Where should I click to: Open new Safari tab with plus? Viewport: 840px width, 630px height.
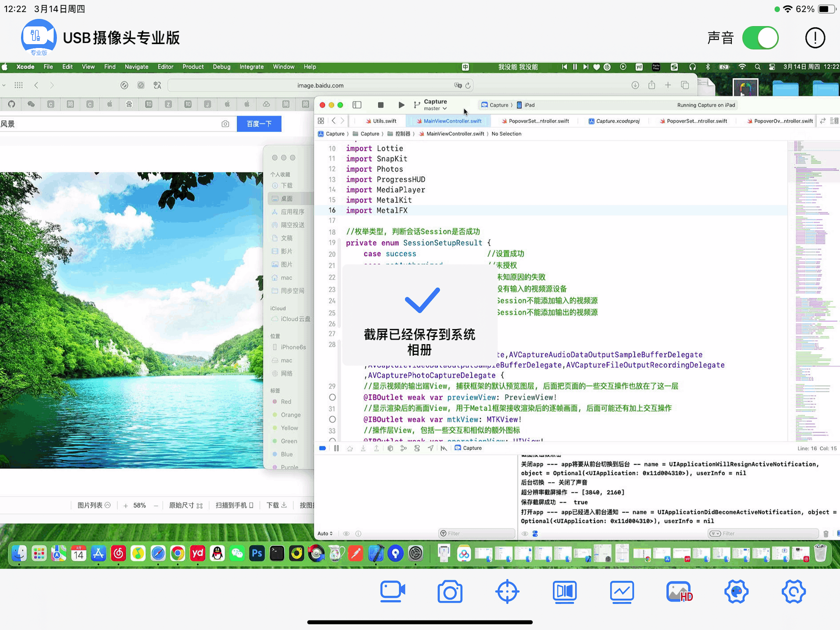coord(668,85)
